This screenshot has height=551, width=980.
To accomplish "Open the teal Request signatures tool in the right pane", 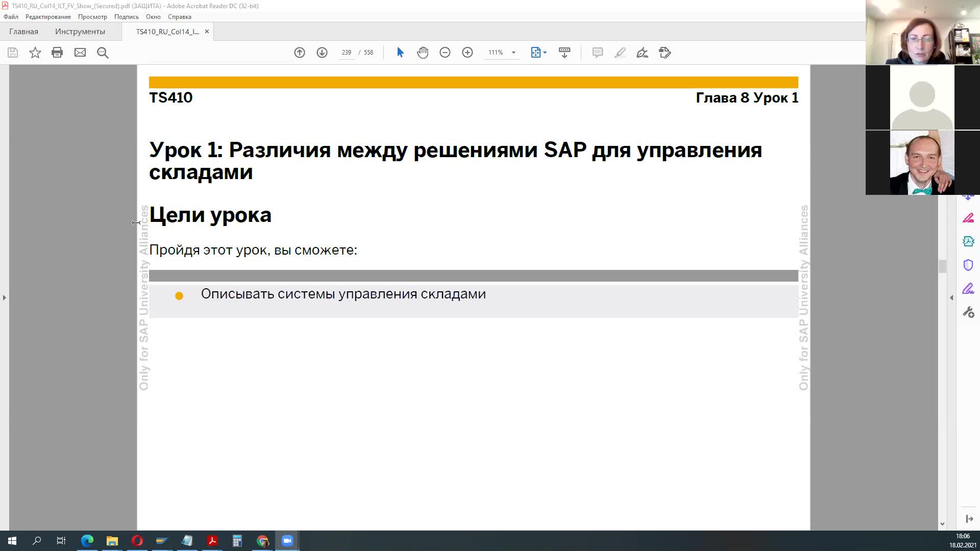I will coord(968,241).
